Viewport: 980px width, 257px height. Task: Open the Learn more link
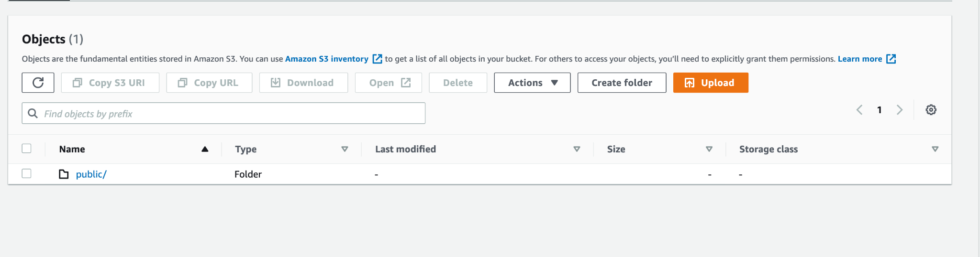tap(867, 59)
